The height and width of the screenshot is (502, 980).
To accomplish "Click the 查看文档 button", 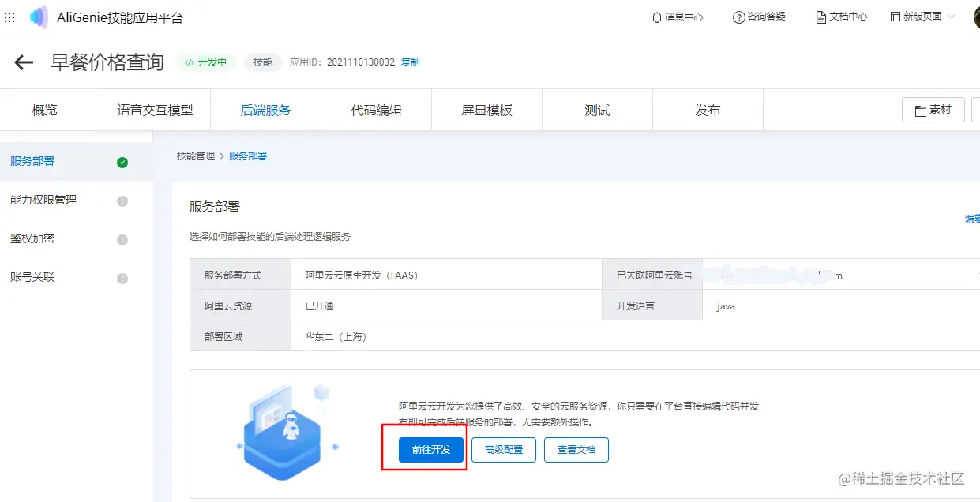I will [576, 449].
